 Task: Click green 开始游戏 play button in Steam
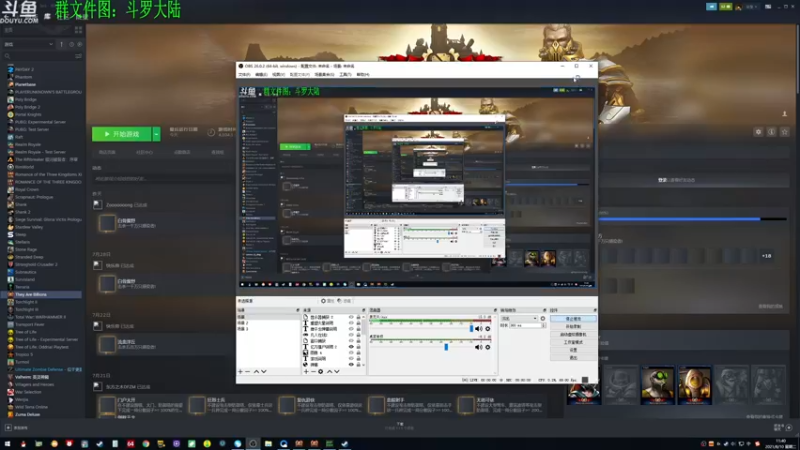(121, 134)
